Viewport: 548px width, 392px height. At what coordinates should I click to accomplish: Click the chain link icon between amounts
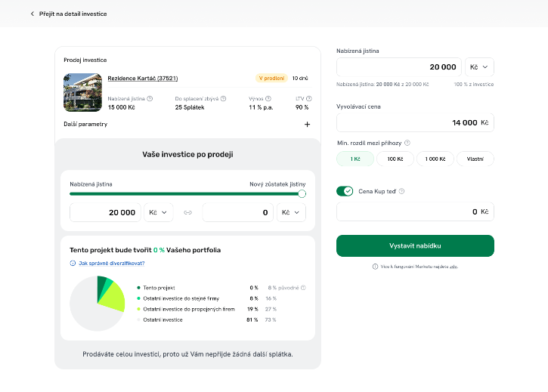[188, 213]
